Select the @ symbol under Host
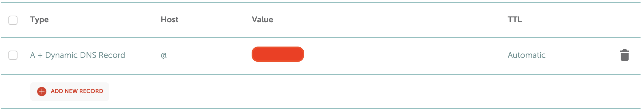 [164, 55]
